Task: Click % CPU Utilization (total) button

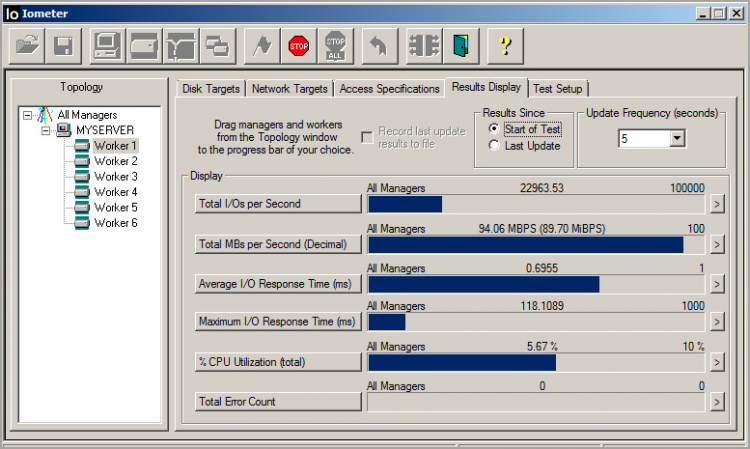Action: click(x=278, y=362)
